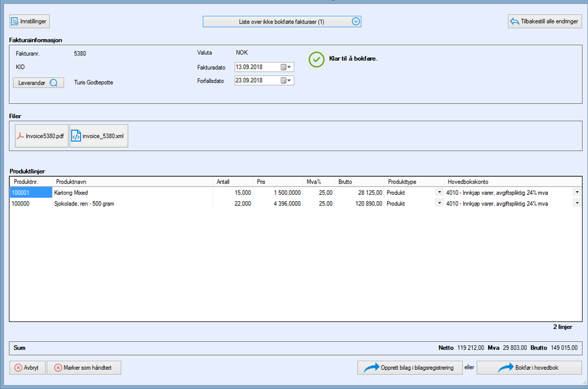Open Innstillinger settings button
Viewport: 588px width, 389px height.
tap(29, 21)
